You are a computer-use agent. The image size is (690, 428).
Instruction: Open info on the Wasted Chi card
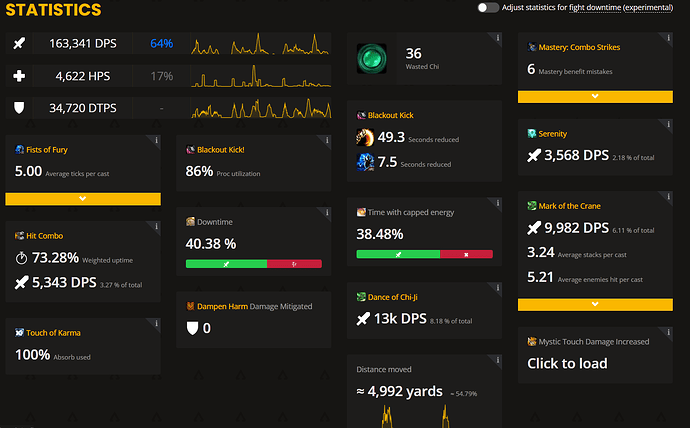(497, 38)
